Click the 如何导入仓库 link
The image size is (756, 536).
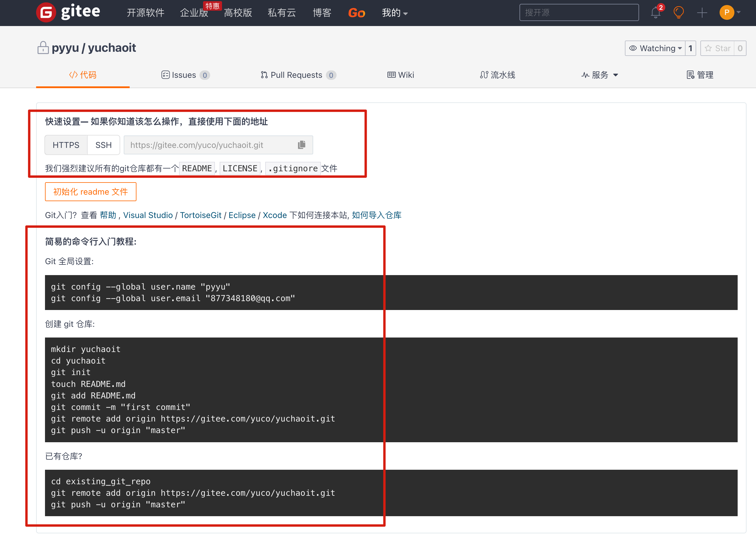click(x=377, y=215)
